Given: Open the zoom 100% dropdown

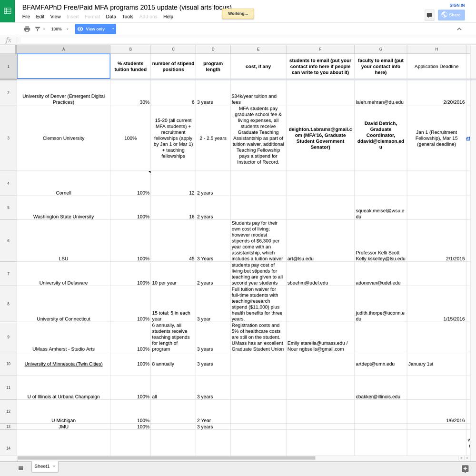Looking at the screenshot, I should [x=60, y=29].
